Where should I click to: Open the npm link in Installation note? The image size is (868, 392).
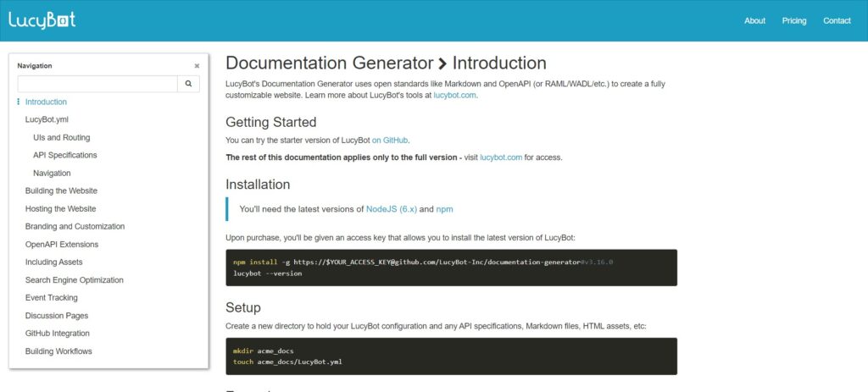tap(444, 209)
